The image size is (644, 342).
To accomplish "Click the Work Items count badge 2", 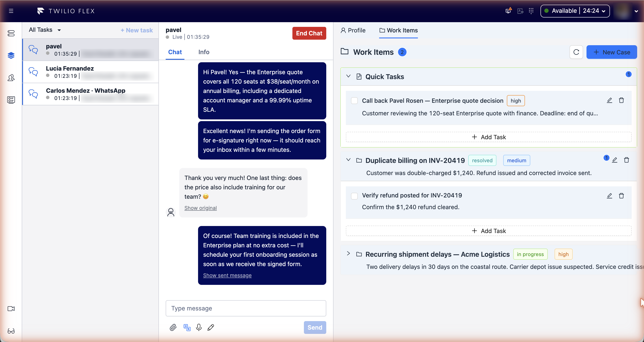I will point(402,52).
